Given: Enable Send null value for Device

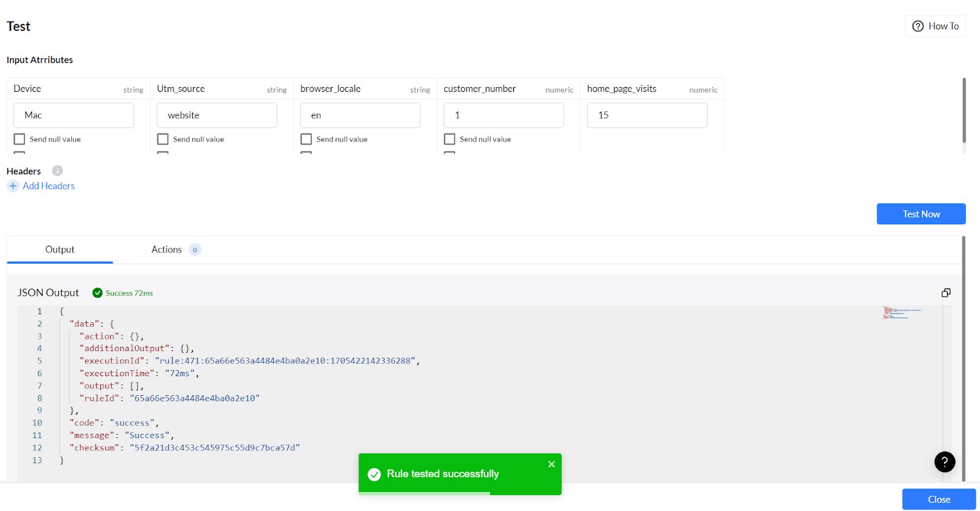Looking at the screenshot, I should pos(20,139).
